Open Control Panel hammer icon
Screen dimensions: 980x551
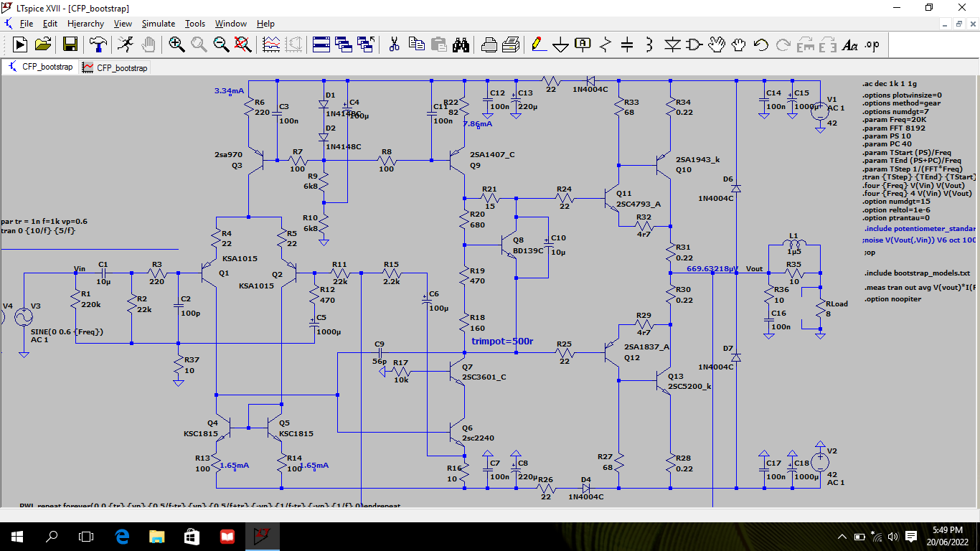[x=98, y=44]
